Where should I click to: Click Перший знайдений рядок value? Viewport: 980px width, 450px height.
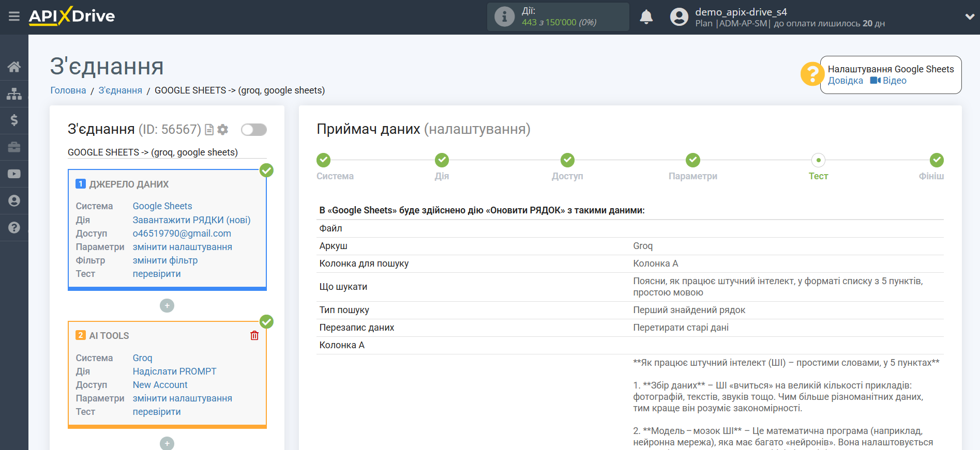point(689,310)
